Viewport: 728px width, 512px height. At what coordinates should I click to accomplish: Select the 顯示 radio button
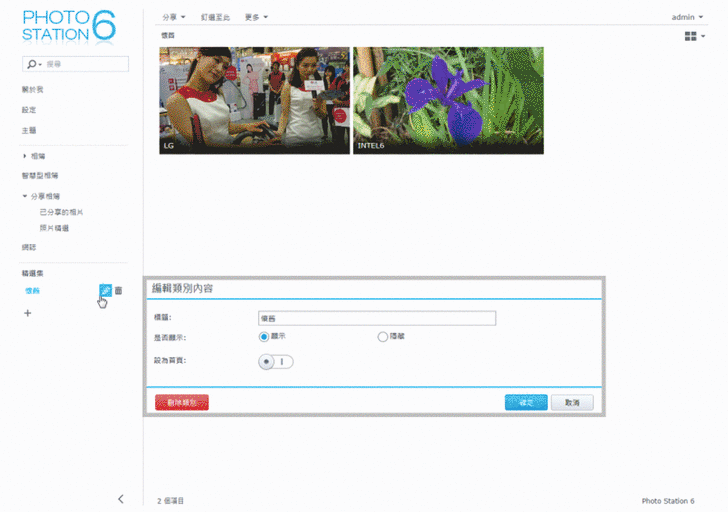pos(264,337)
